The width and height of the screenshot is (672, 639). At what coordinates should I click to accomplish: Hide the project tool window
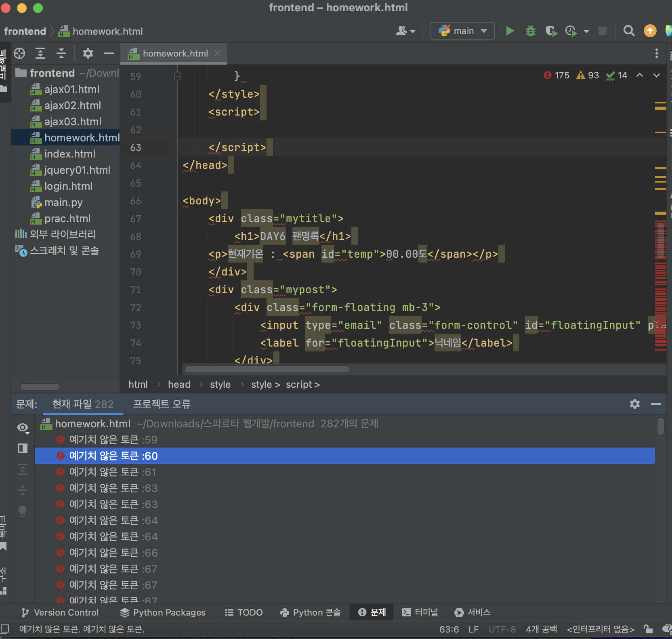(109, 53)
